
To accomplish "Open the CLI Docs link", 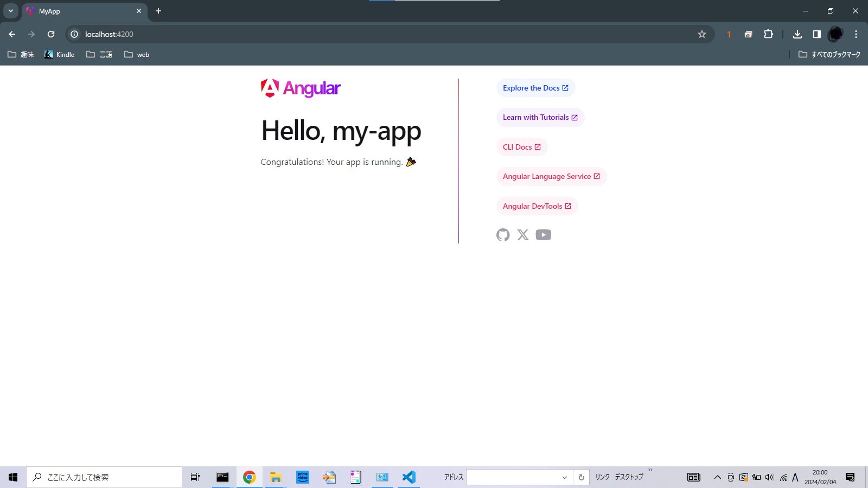I will (522, 147).
